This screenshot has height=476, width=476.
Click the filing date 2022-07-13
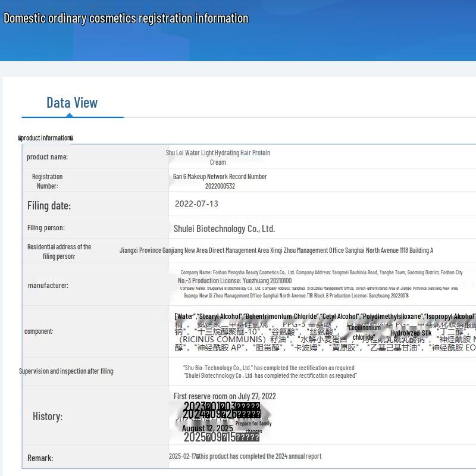pos(196,203)
